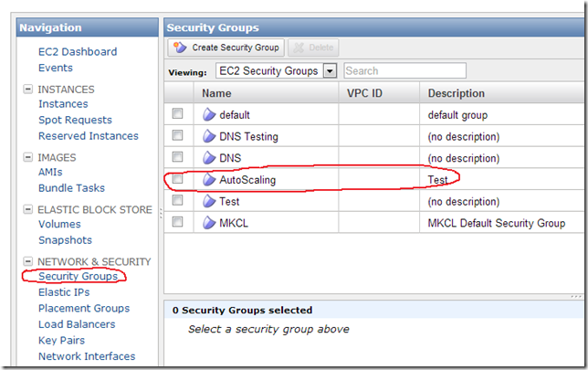Screen dimensions: 588x370
Task: Click into the Search input field
Action: 404,70
